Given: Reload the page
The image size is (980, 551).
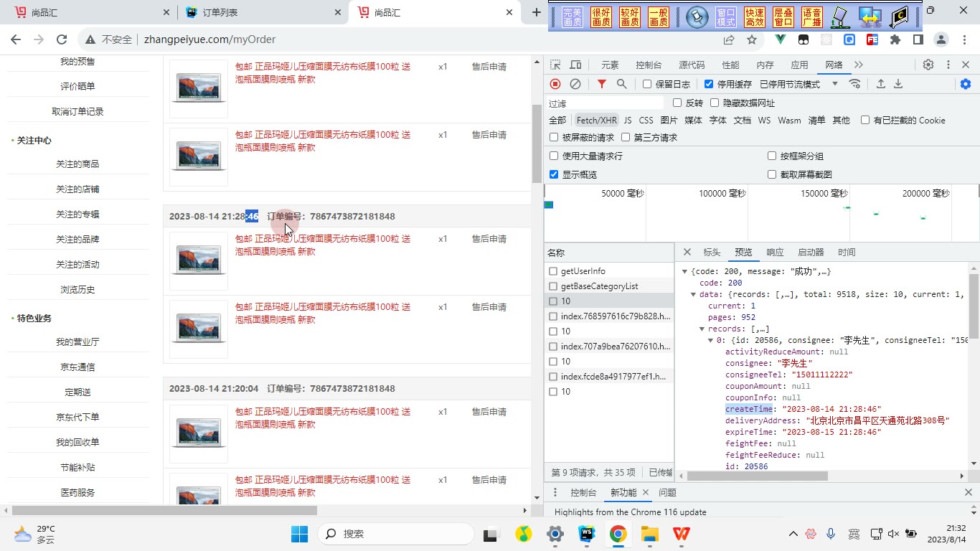Looking at the screenshot, I should (x=62, y=39).
